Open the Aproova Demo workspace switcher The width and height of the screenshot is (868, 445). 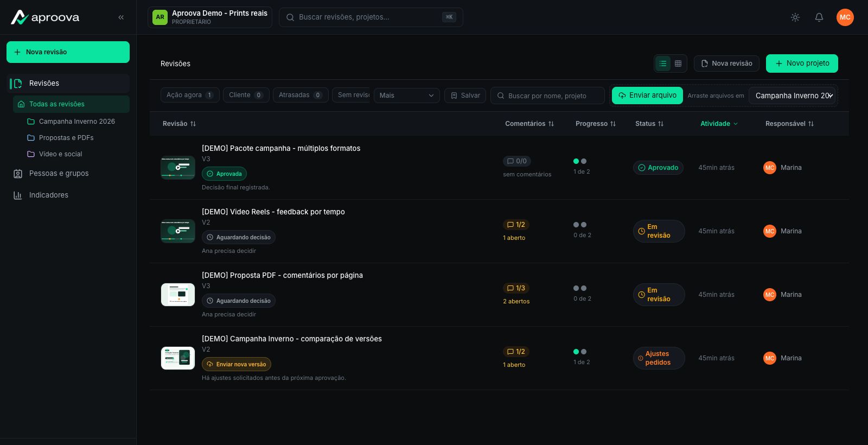210,17
